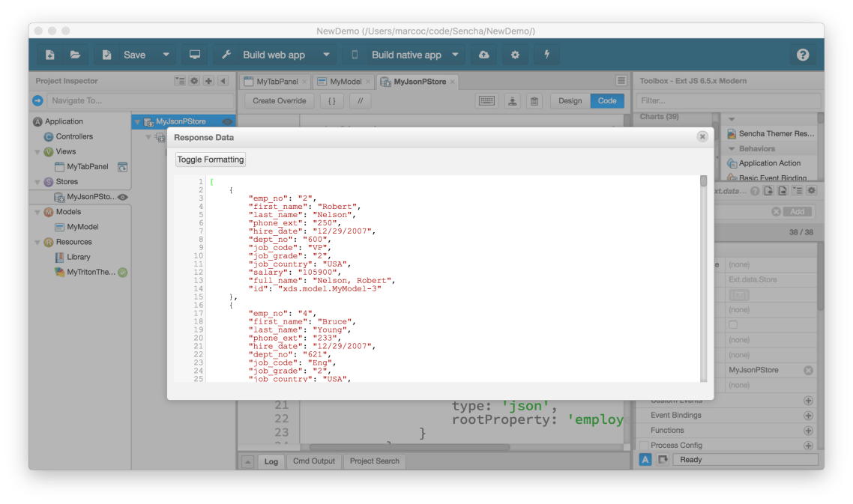The width and height of the screenshot is (853, 504).
Task: Focus the Toolbox Filter field
Action: [729, 100]
